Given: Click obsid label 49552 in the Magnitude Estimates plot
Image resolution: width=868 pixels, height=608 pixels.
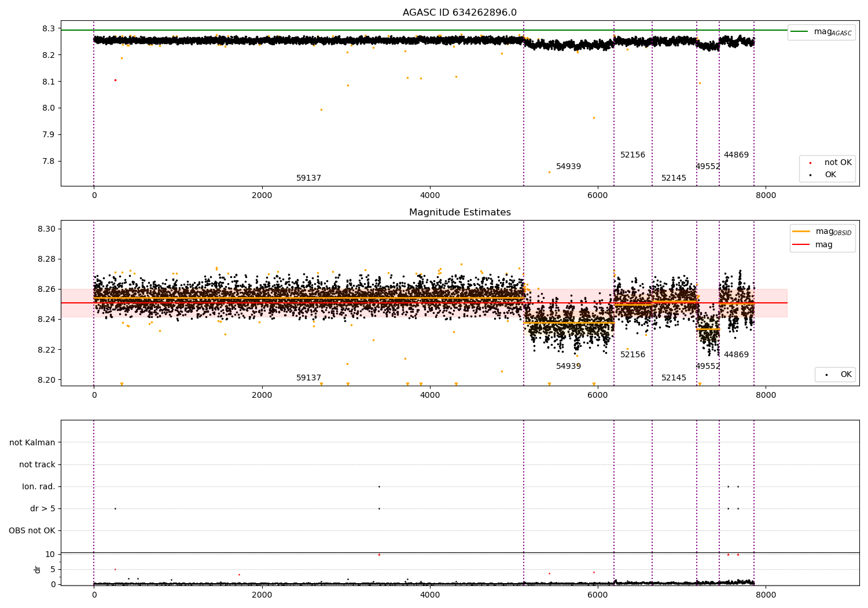Looking at the screenshot, I should (x=708, y=367).
